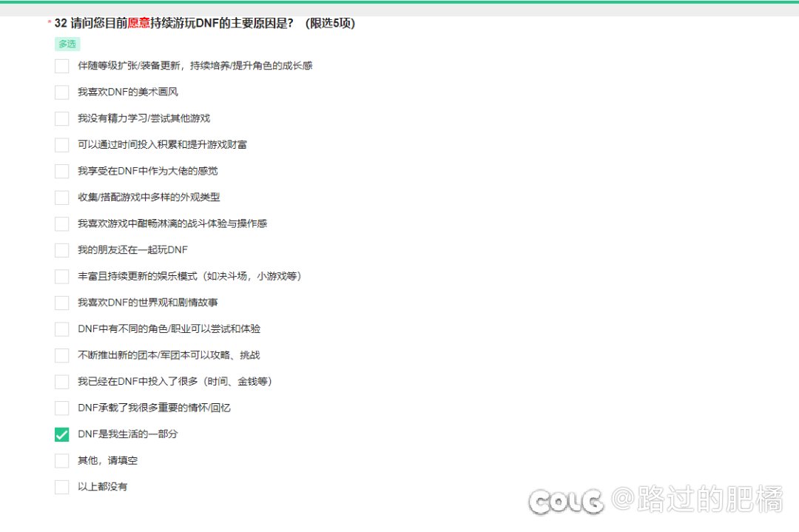Tick the 我享受在DNF中作为大佬的感觉 checkbox
Image resolution: width=799 pixels, height=532 pixels.
[61, 171]
